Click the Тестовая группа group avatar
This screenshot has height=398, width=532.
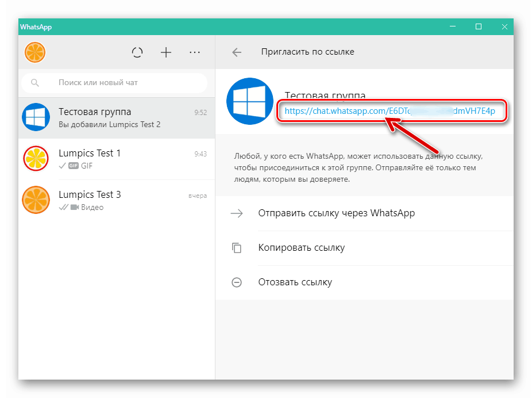[249, 101]
